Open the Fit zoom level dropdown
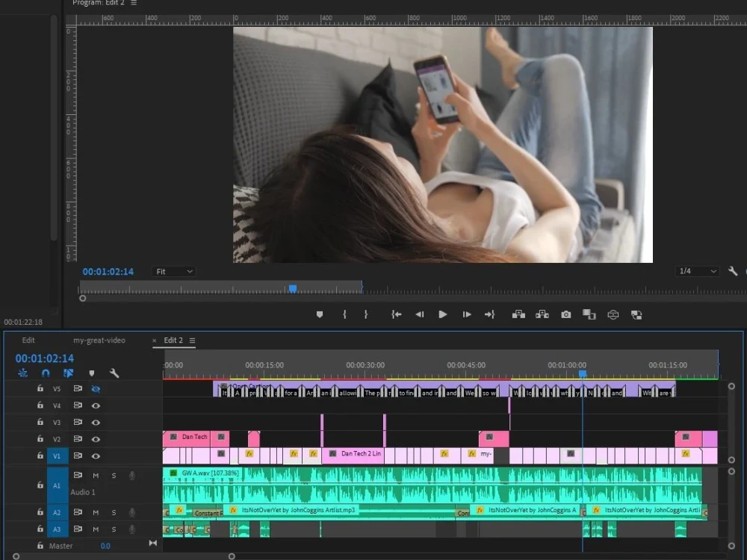Viewport: 747px width, 560px height. point(173,272)
